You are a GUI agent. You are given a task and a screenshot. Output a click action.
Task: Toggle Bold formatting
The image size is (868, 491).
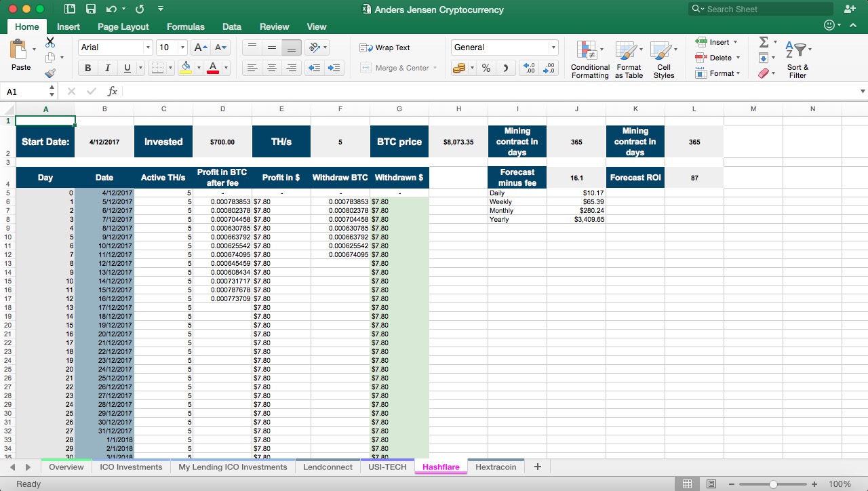(x=87, y=68)
